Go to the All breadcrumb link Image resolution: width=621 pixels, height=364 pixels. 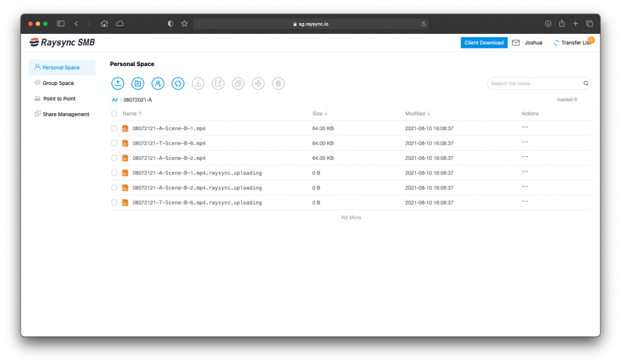[115, 100]
